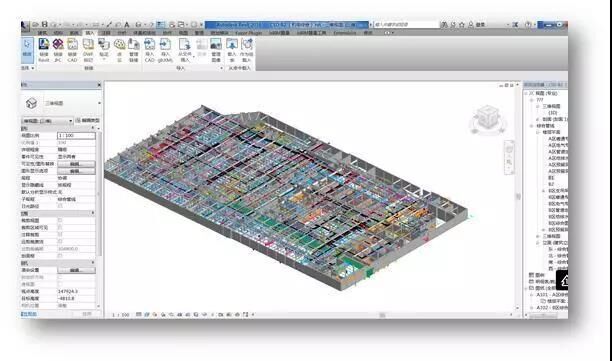Toggle the Crop View checkbox

[60, 221]
